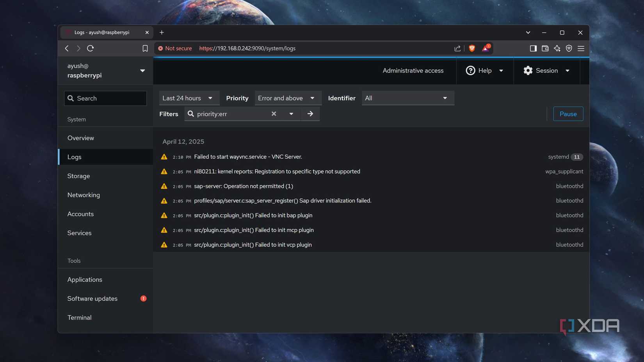Screen dimensions: 644x362
Task: Open Software updates from the Tools section
Action: (x=92, y=298)
